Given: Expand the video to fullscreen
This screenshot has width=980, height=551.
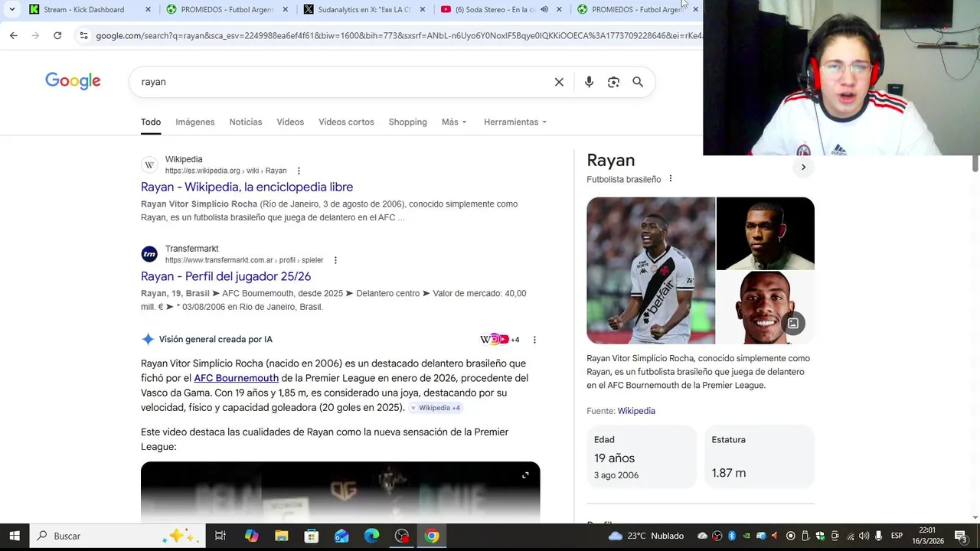Looking at the screenshot, I should pos(525,475).
